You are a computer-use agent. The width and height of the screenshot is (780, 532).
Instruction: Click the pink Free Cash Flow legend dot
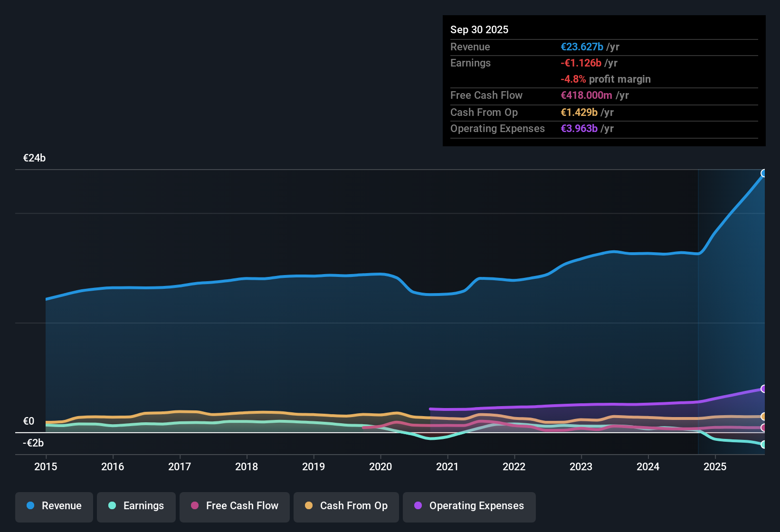[194, 506]
